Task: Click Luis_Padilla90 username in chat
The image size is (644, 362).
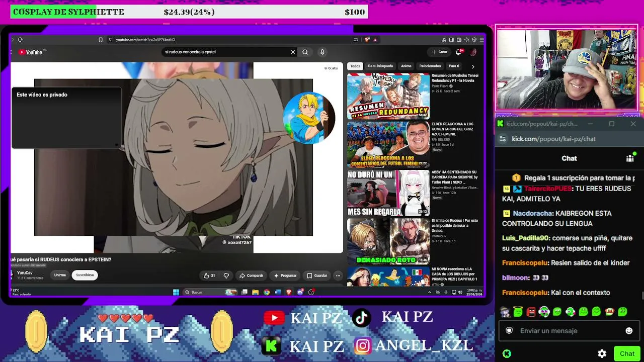Action: [x=525, y=238]
